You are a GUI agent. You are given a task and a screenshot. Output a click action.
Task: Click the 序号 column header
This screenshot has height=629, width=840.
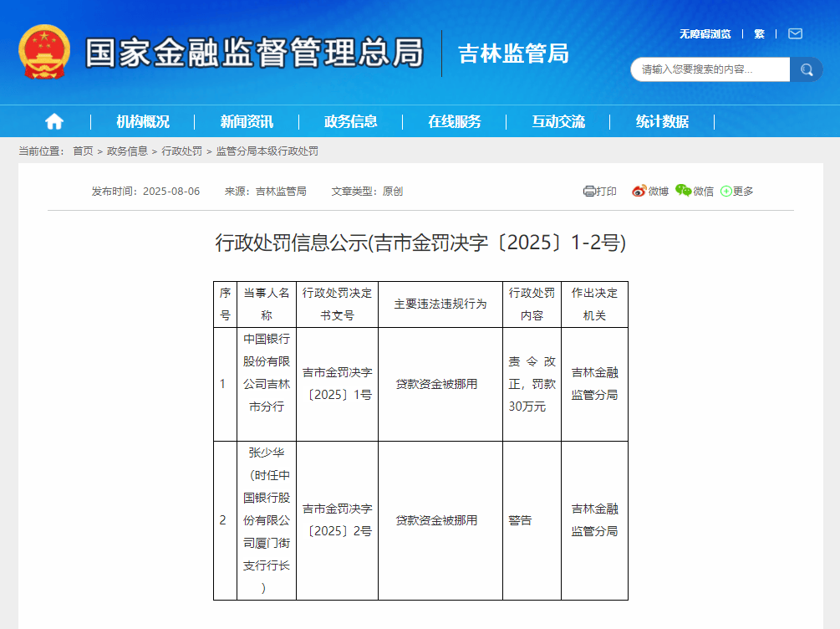(x=225, y=304)
